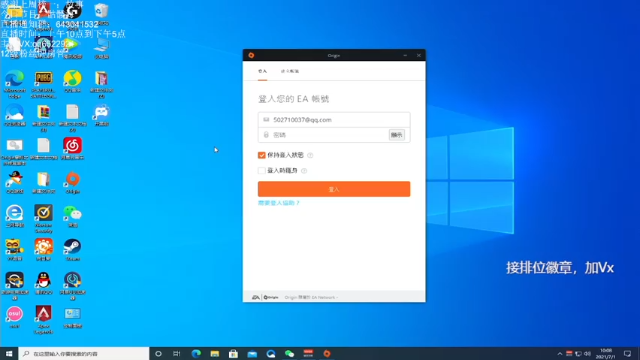Open Mail from the taskbar
Screen dimensions: 640x360
(252, 353)
